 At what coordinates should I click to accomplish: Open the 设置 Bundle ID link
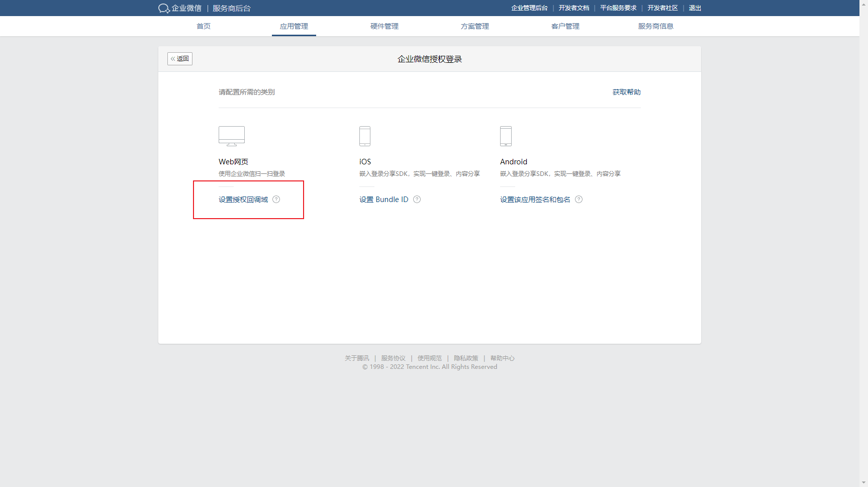pos(383,200)
